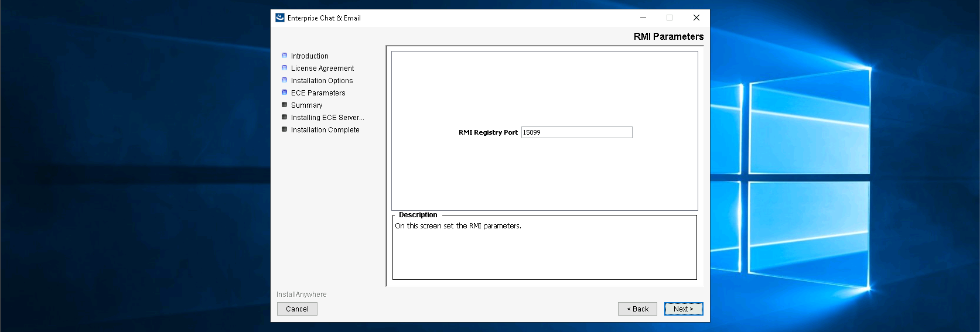
Task: Select the ECE Parameters step label
Action: click(x=318, y=93)
